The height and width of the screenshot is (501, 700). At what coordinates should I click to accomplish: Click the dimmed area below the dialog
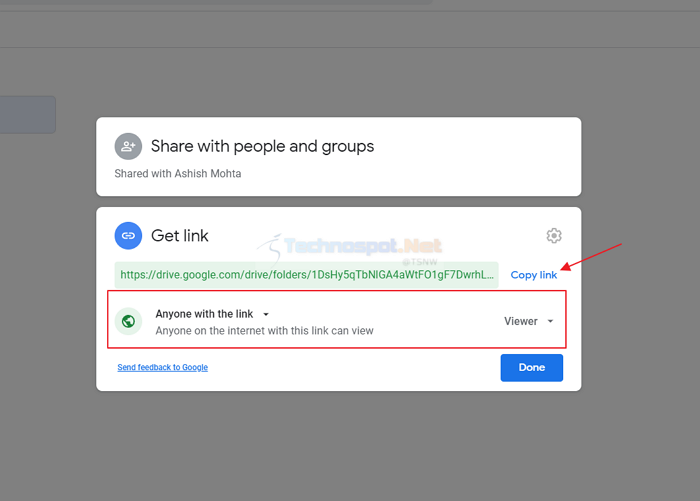click(x=350, y=447)
